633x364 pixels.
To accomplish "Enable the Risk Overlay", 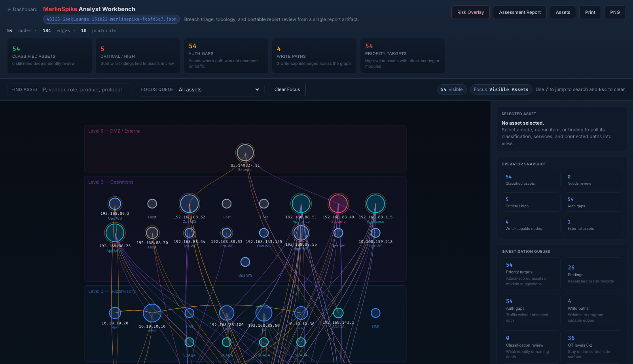I will pos(470,12).
